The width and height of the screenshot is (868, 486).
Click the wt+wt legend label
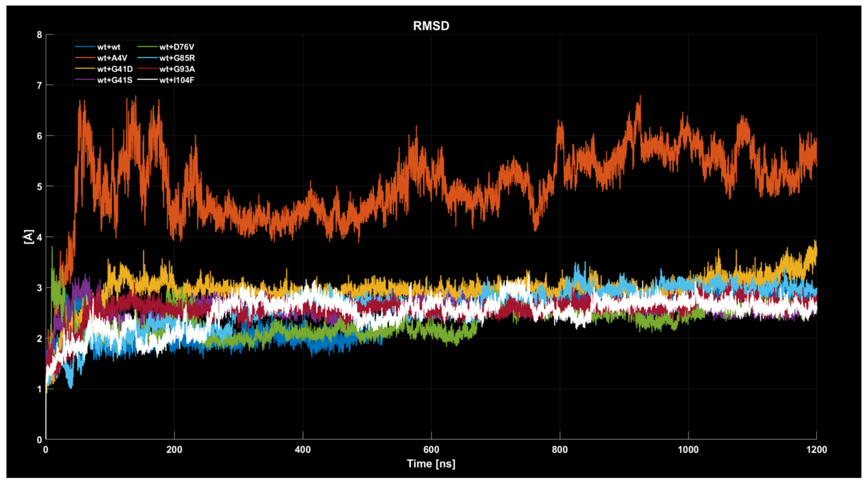tap(108, 47)
